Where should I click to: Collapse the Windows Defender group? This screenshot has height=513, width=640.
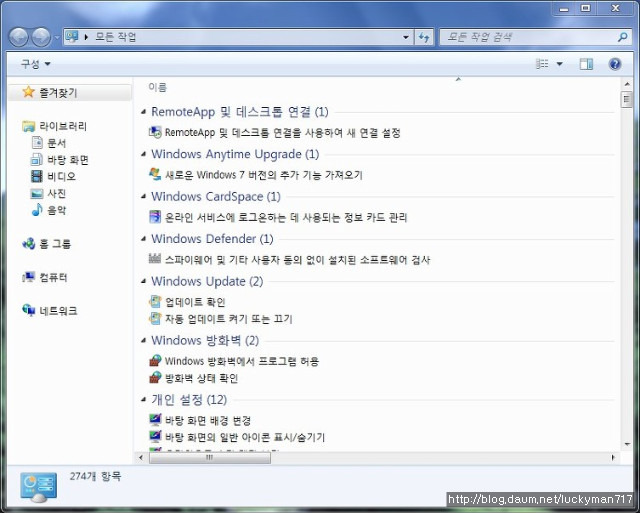pyautogui.click(x=143, y=239)
